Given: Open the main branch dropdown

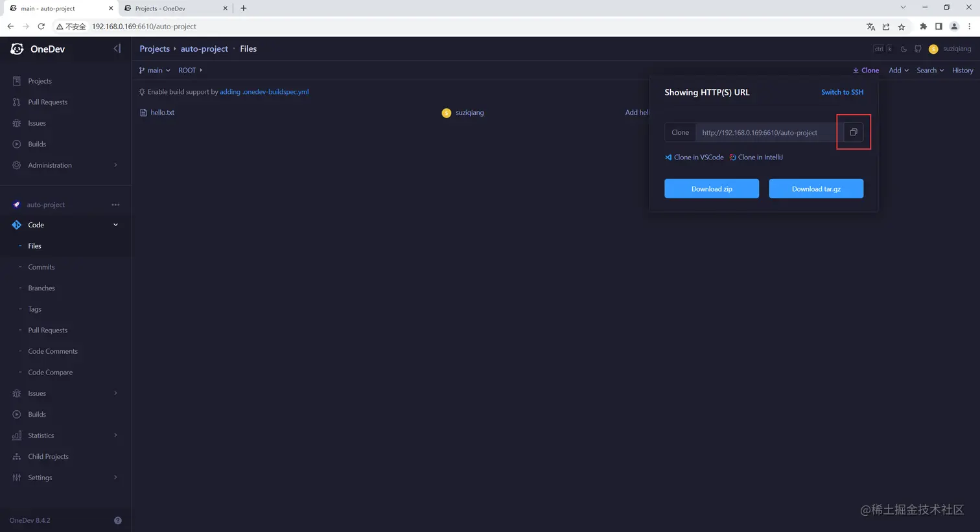Looking at the screenshot, I should coord(155,70).
